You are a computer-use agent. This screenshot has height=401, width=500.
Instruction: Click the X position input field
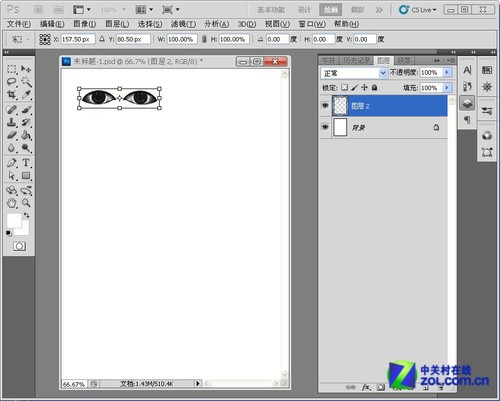78,39
